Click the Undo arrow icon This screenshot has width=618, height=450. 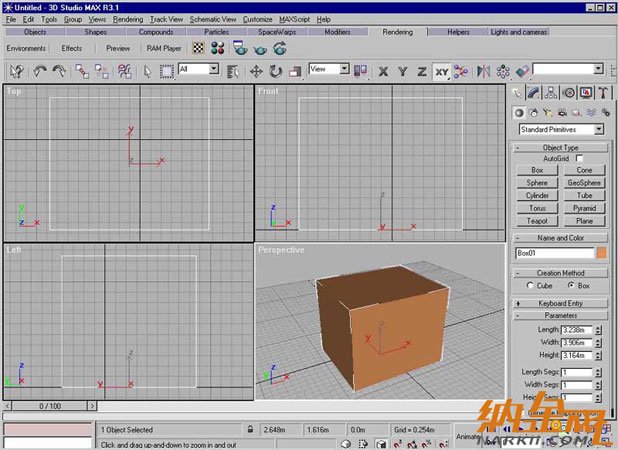[x=41, y=71]
